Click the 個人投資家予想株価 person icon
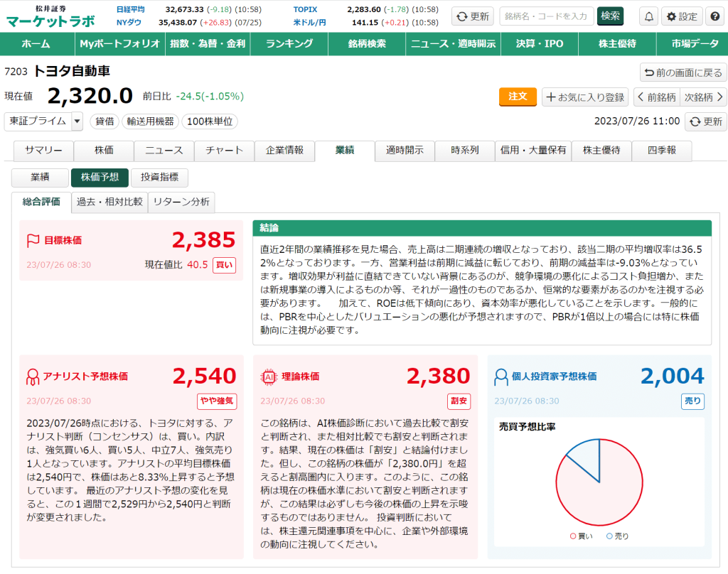This screenshot has width=728, height=574. 501,377
